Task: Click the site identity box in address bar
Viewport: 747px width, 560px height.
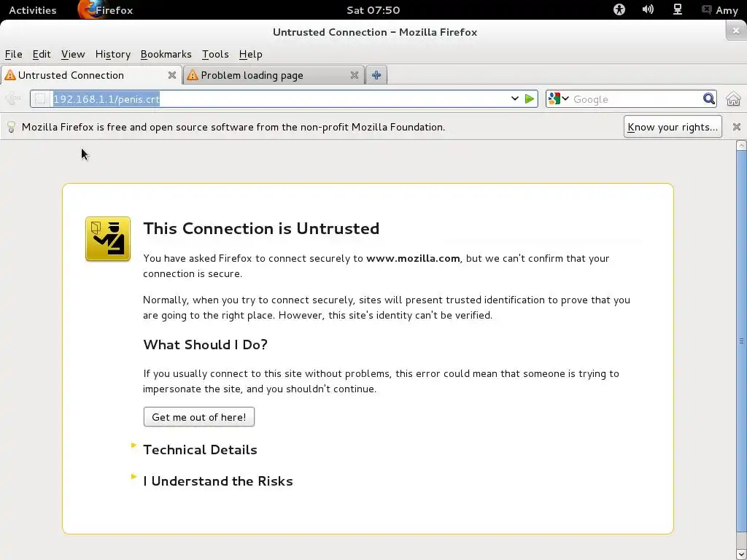Action: (41, 98)
